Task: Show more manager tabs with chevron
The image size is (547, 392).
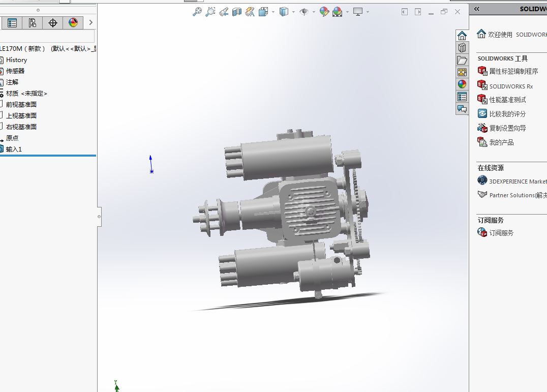Action: click(x=90, y=23)
